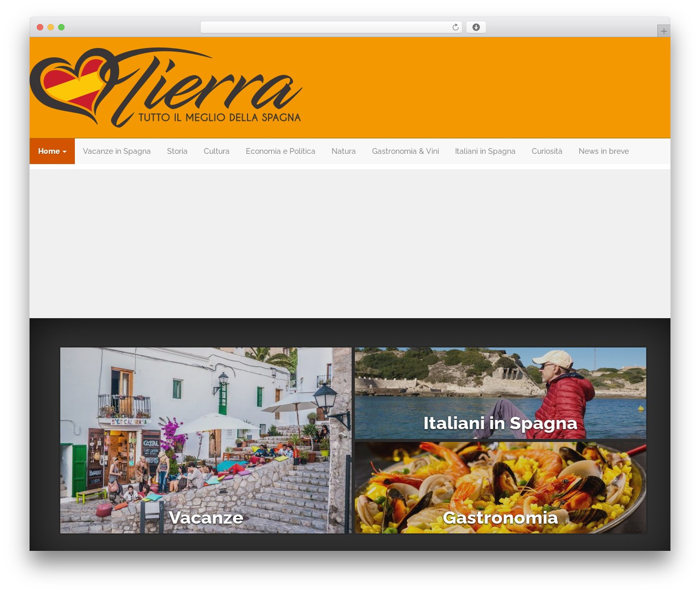Open Gastronomia & Vini menu item
700x593 pixels.
pos(405,151)
